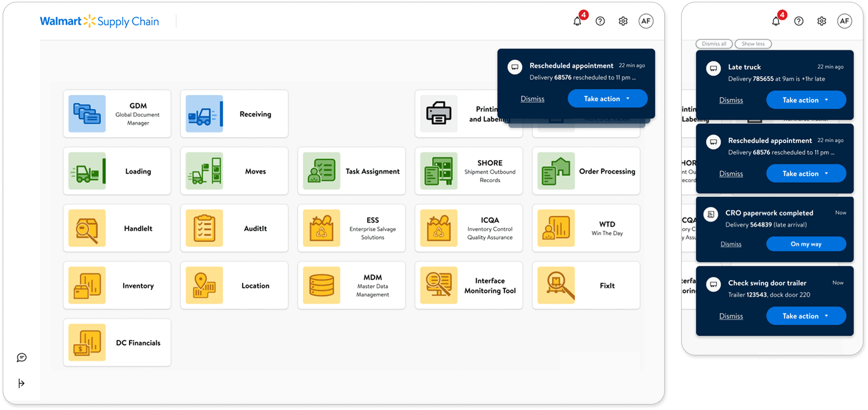Open the chat bubble icon in left sidebar

pyautogui.click(x=22, y=358)
